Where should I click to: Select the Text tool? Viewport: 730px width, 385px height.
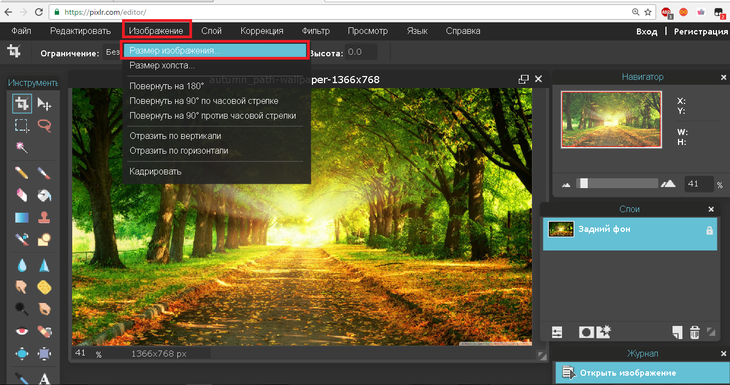point(44,378)
